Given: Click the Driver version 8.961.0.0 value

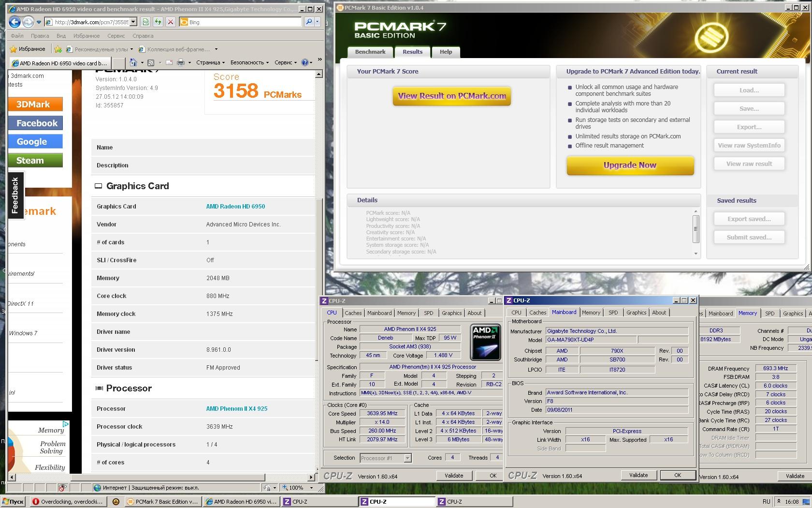Looking at the screenshot, I should tap(218, 349).
